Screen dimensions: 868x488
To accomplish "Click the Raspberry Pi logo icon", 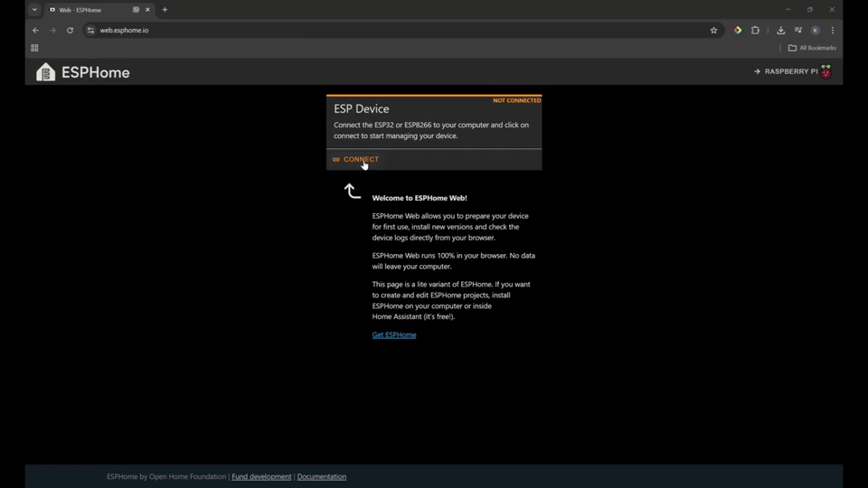I will click(x=826, y=71).
